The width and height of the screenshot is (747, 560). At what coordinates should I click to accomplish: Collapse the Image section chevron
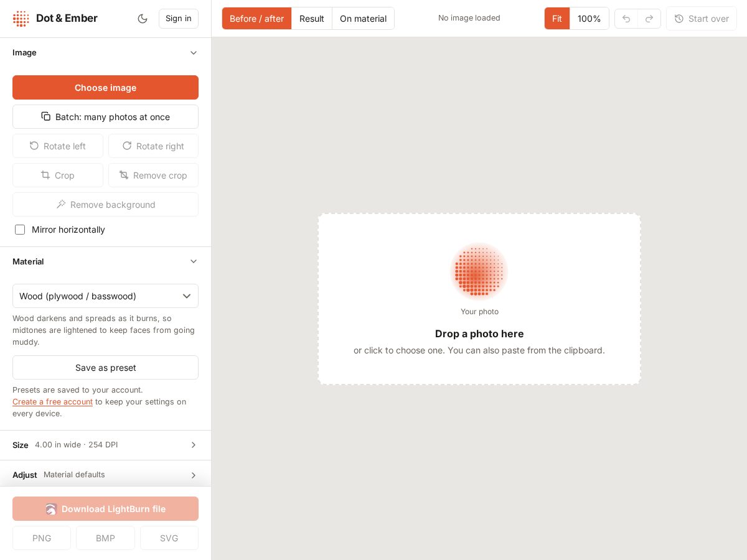pyautogui.click(x=194, y=53)
